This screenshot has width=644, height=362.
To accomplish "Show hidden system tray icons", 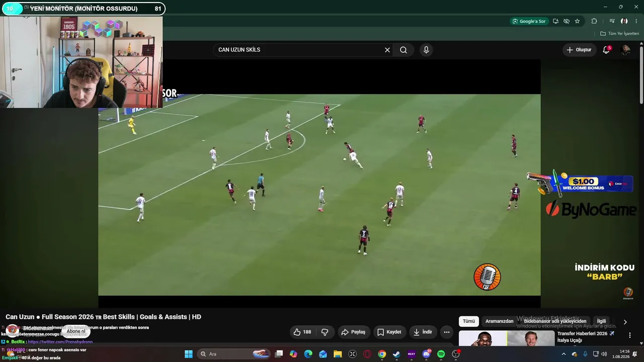I will 563,354.
